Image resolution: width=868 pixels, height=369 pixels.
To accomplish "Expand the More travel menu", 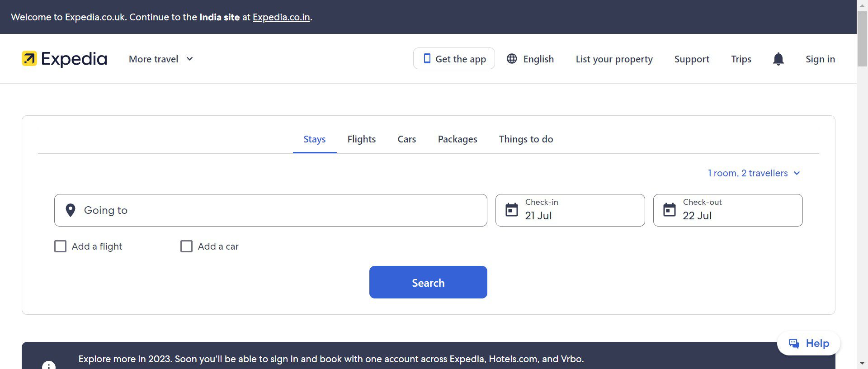I will [161, 59].
